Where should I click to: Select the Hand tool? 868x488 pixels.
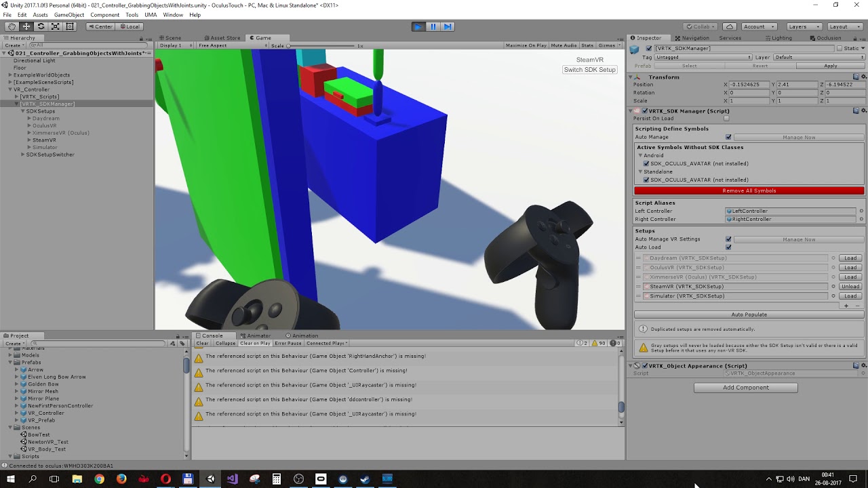pyautogui.click(x=12, y=26)
